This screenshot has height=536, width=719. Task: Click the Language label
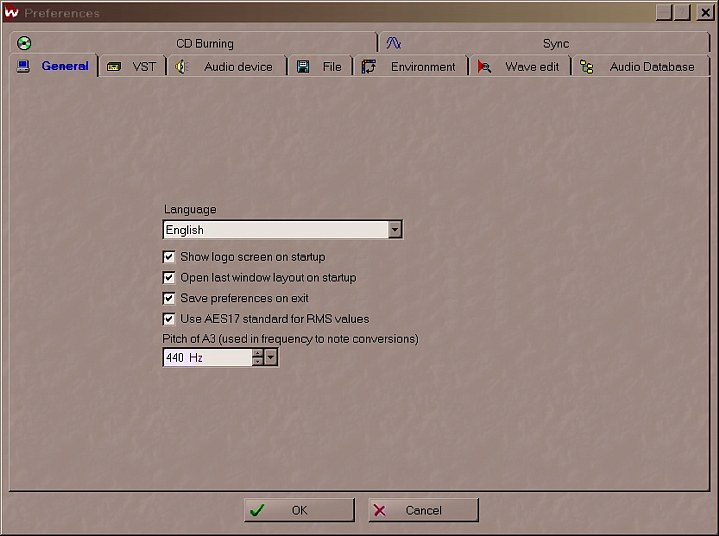click(x=190, y=209)
